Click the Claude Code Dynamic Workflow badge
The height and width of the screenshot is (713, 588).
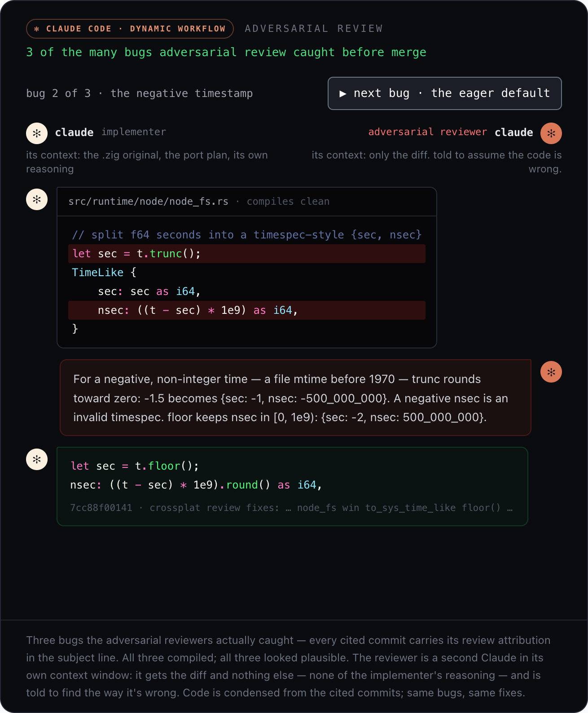click(x=130, y=29)
